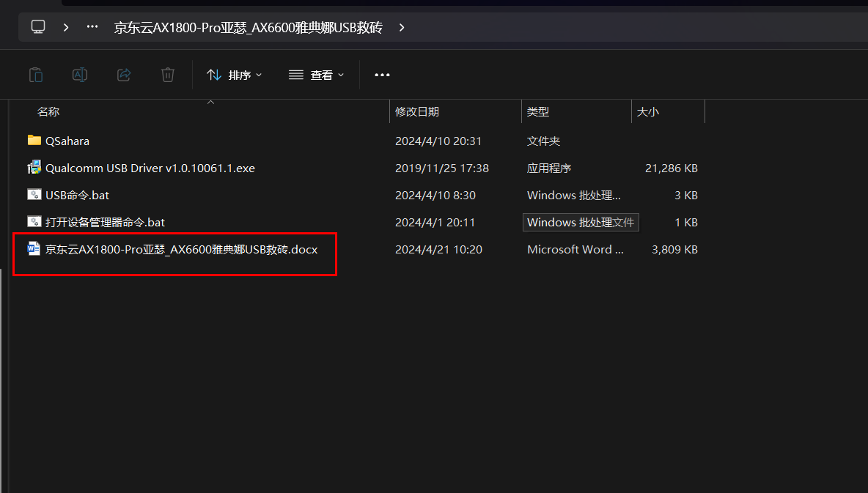
Task: Sort by the 类型 column header
Action: [x=538, y=112]
